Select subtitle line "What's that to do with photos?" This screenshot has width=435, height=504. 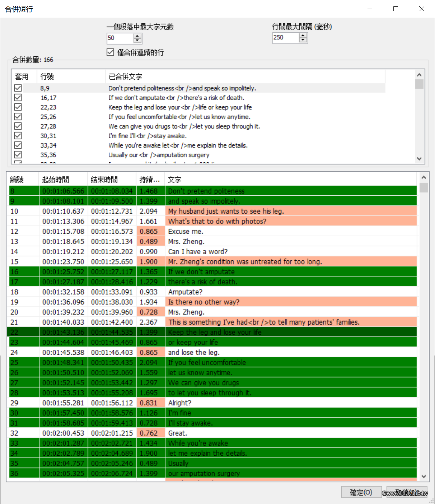212,221
